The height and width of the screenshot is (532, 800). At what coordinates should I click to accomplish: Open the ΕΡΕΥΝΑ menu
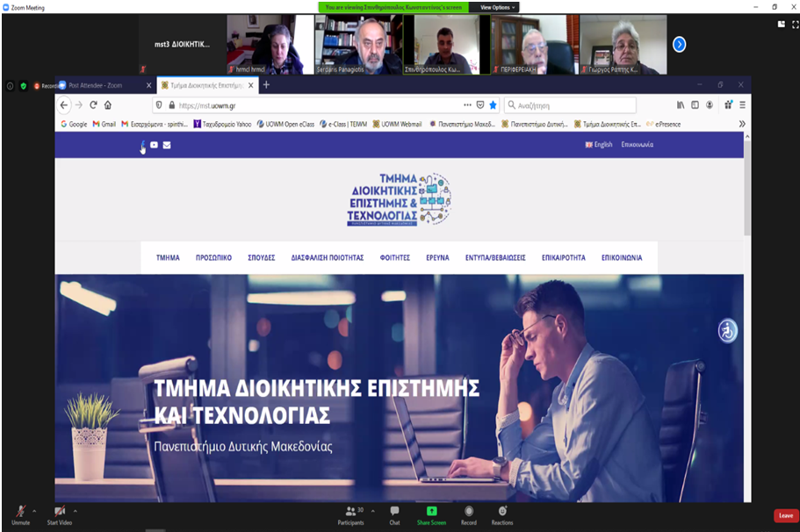pyautogui.click(x=437, y=257)
